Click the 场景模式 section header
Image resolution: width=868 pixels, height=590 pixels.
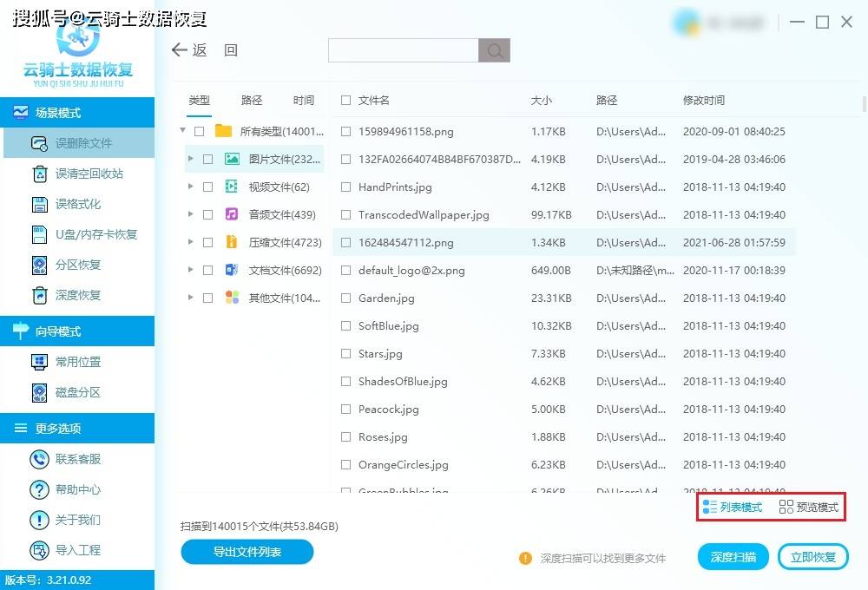click(77, 113)
